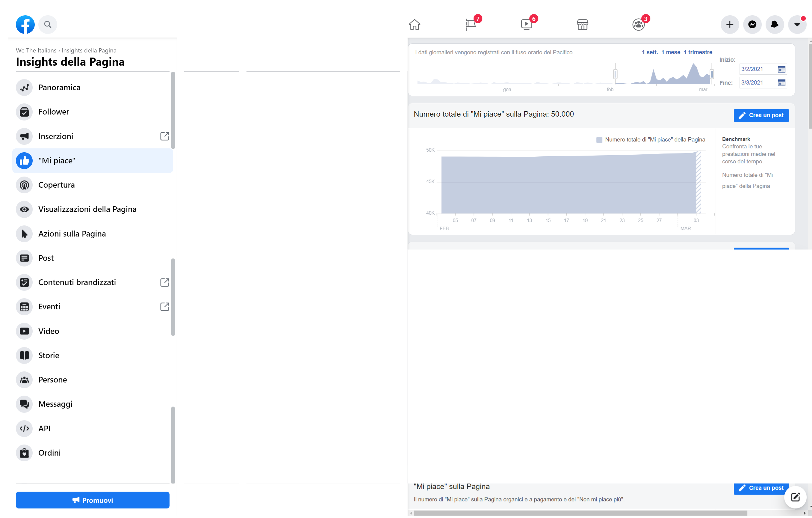Image resolution: width=812 pixels, height=518 pixels.
Task: Open the Messenger icon
Action: pos(752,24)
